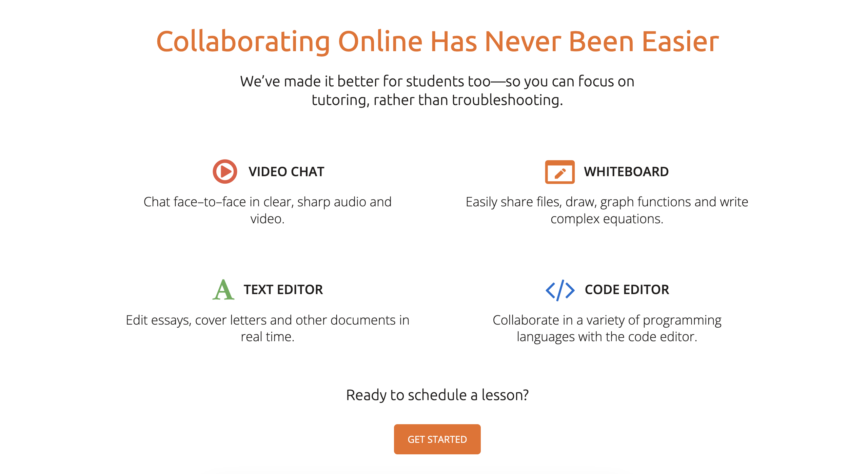Viewport: 868px width, 474px height.
Task: Click the Video Chat play icon
Action: [225, 171]
